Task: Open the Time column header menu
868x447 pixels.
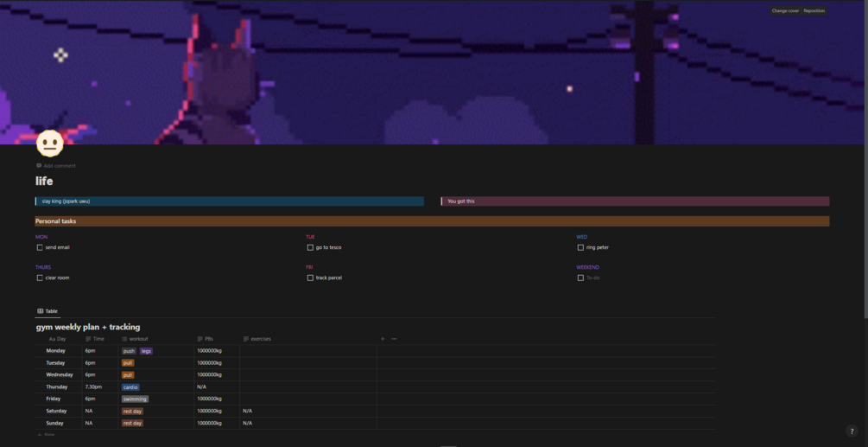Action: [x=100, y=339]
